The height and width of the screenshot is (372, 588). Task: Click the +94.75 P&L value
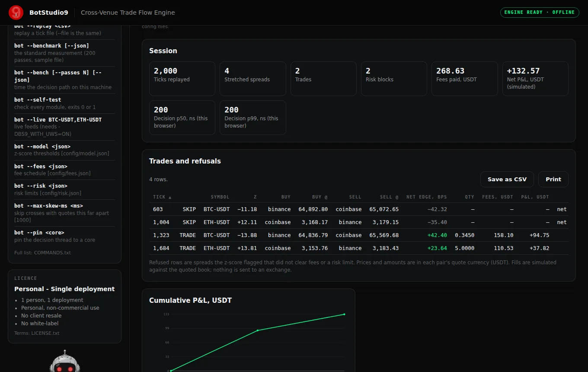[539, 235]
